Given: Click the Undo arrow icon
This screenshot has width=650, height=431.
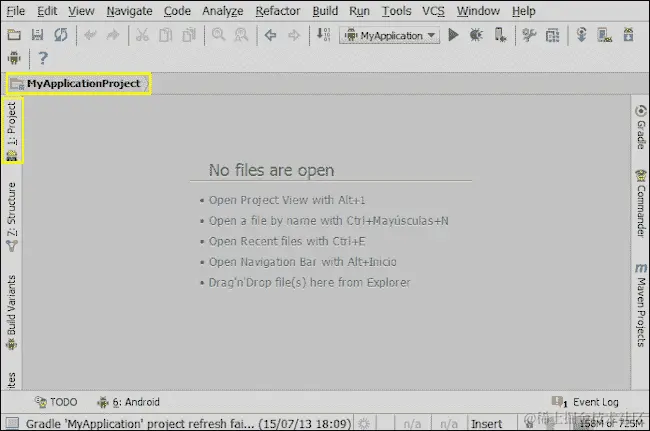Looking at the screenshot, I should pos(90,35).
